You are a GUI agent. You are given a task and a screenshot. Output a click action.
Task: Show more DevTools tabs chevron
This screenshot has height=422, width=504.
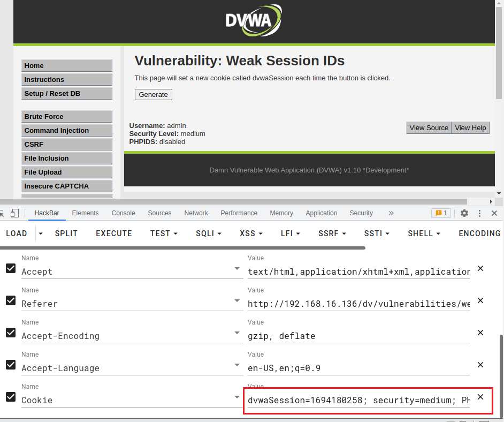391,213
